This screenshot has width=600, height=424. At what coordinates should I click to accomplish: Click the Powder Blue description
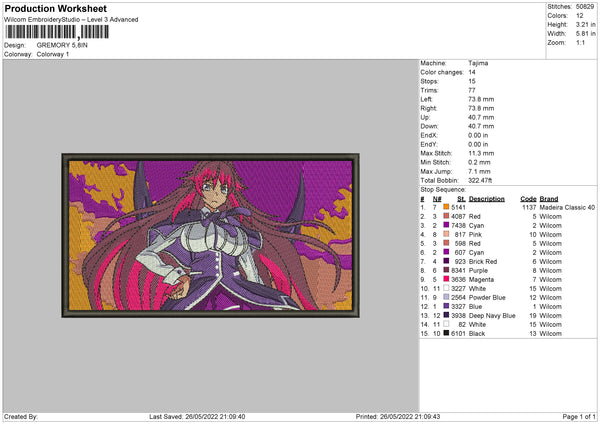487,297
